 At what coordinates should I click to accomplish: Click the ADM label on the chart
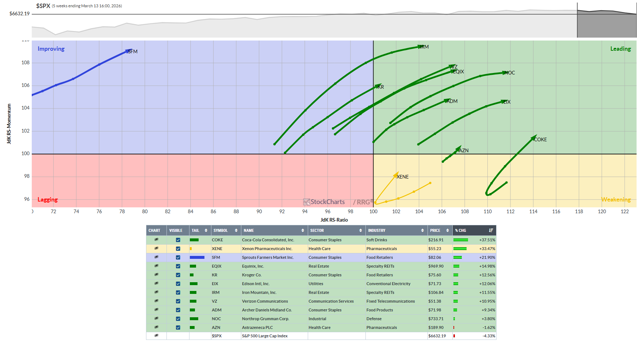tap(452, 101)
